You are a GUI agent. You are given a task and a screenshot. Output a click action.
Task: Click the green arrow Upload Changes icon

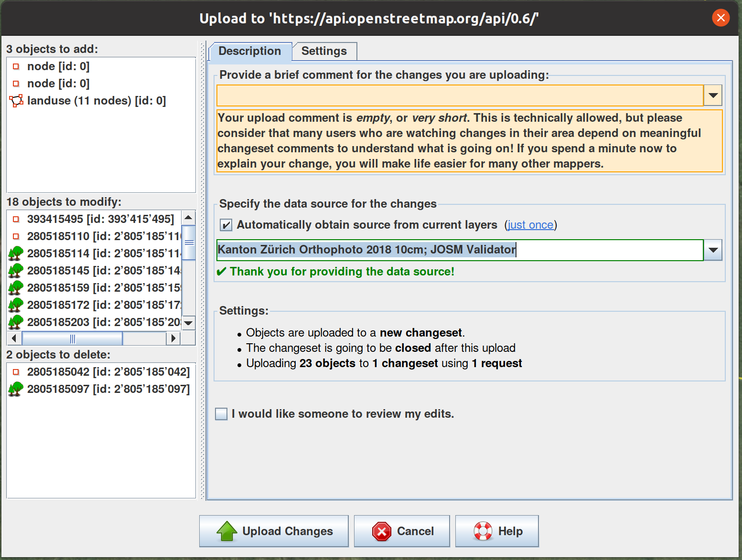click(226, 531)
